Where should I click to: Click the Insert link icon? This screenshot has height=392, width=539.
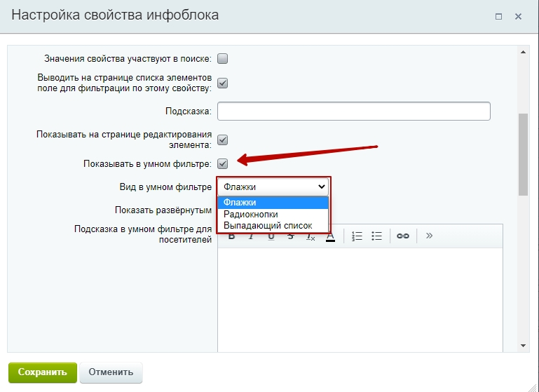pos(403,236)
